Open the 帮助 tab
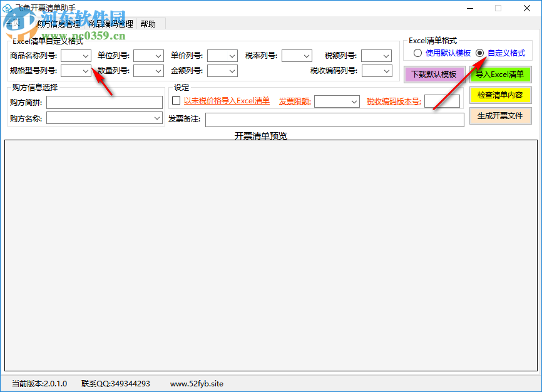Image resolution: width=542 pixels, height=392 pixels. click(148, 24)
